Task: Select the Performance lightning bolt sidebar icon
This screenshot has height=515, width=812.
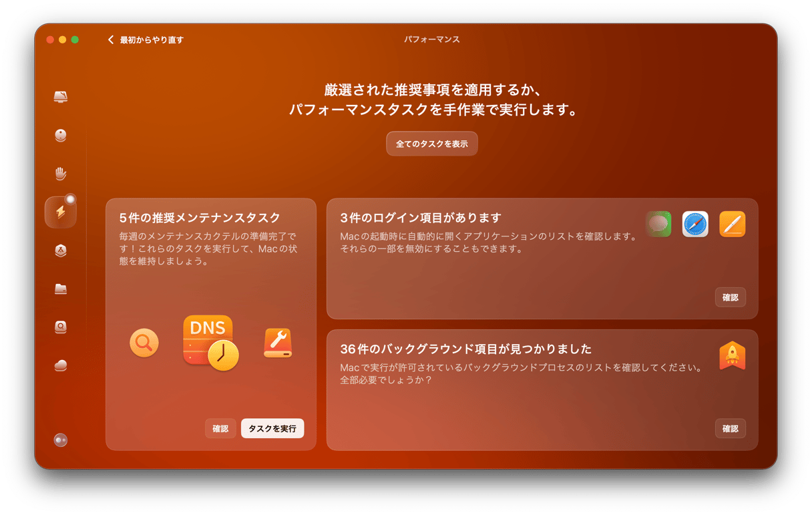Action: pyautogui.click(x=61, y=212)
